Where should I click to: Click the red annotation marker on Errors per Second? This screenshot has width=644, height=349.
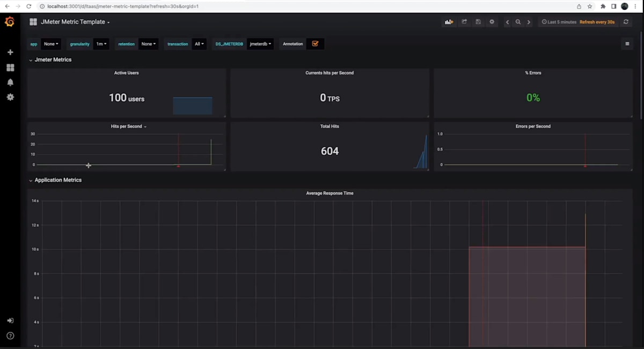tap(585, 166)
